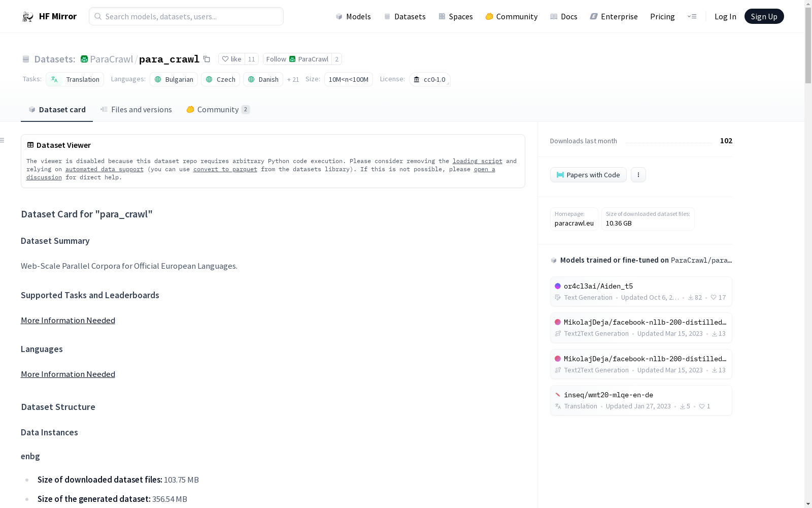Open the or4cl3ai/Aiden_t5 model card

tap(641, 292)
